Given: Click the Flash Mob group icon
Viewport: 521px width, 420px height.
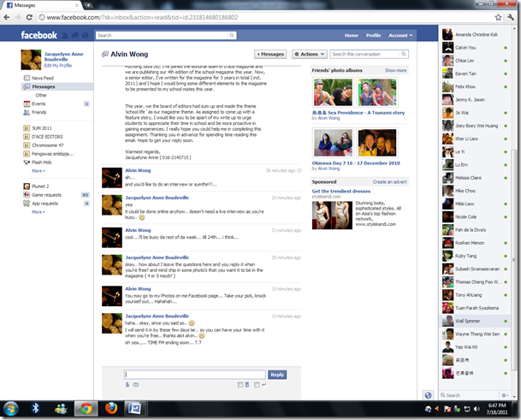Looking at the screenshot, I should pos(27,163).
